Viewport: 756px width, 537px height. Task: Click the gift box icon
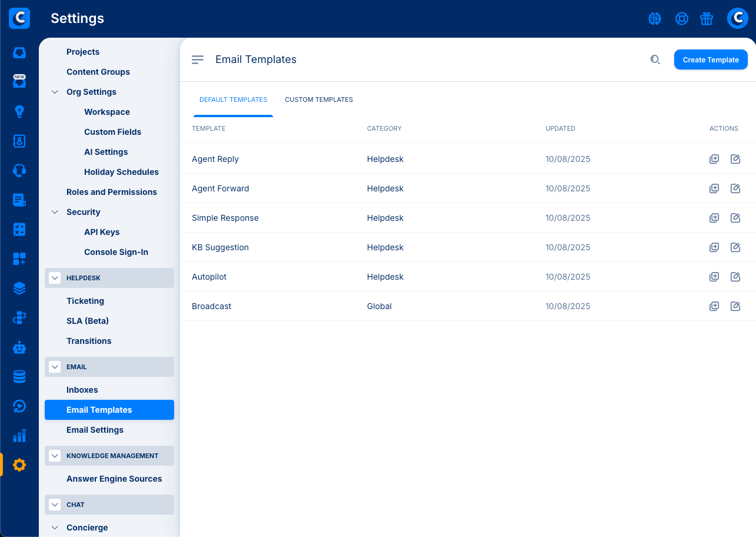[707, 19]
